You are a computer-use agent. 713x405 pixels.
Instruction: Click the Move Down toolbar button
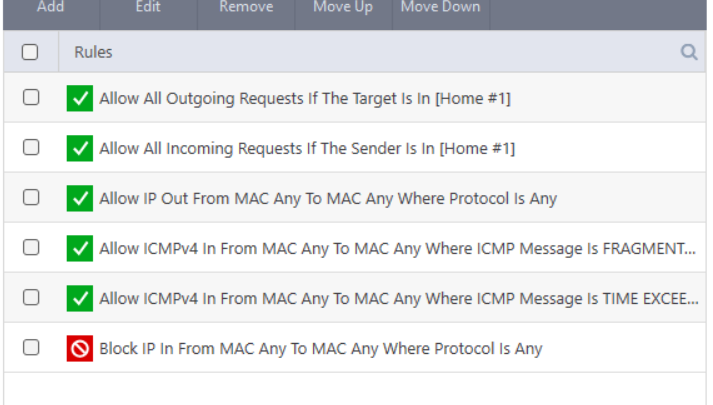coord(441,8)
